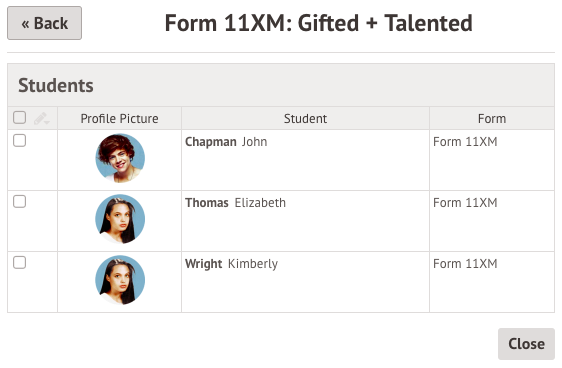Click the Profile Picture column header

[119, 119]
